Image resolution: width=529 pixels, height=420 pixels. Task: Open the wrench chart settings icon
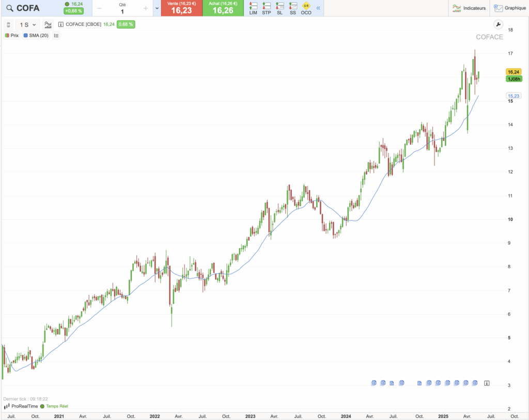(498, 24)
